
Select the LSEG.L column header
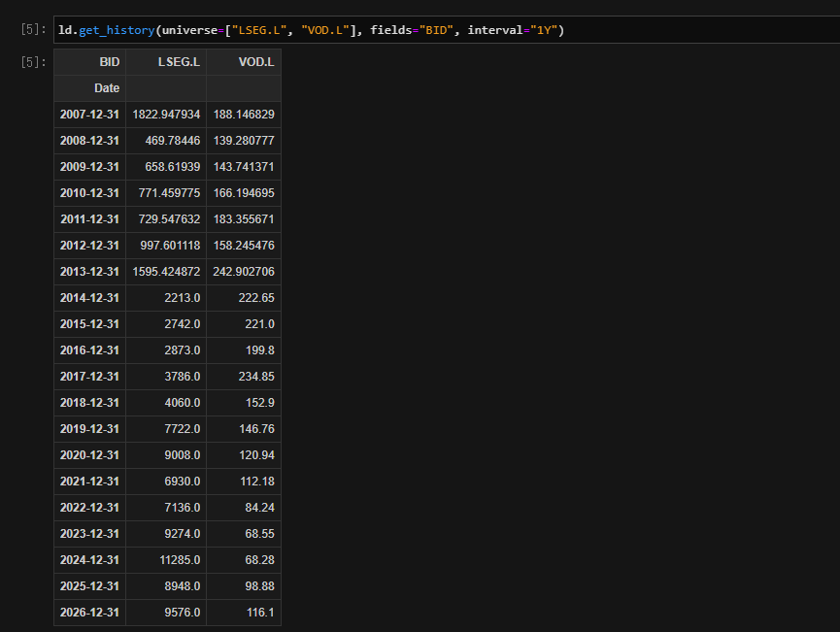click(x=179, y=62)
